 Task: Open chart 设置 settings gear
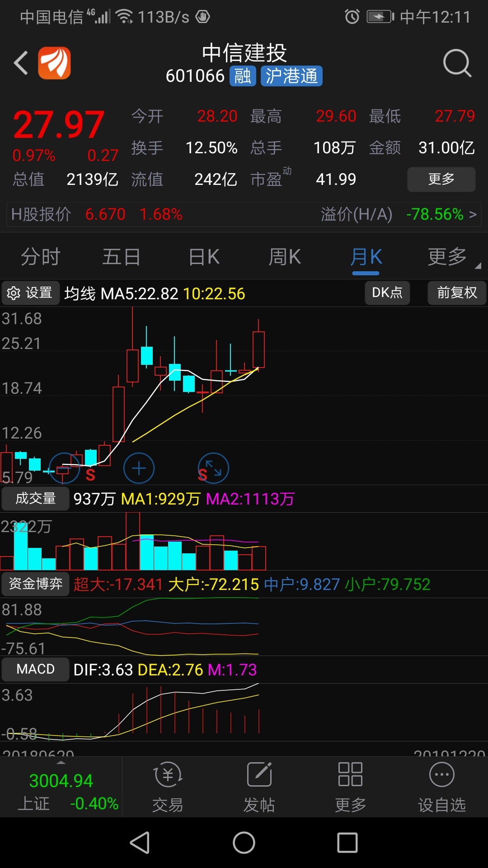[30, 293]
